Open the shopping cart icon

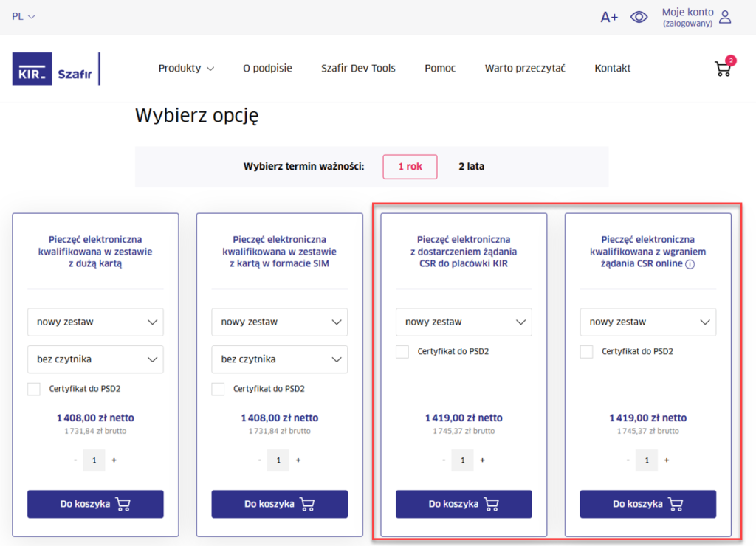[723, 69]
